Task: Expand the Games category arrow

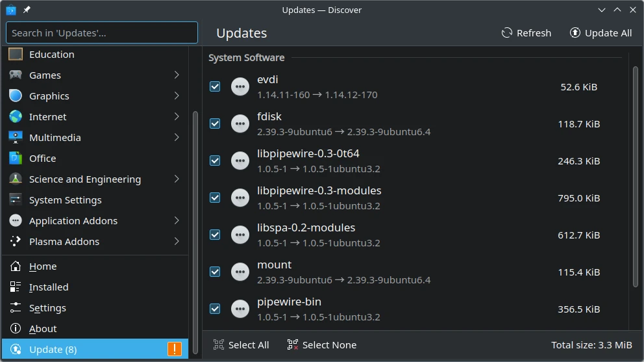Action: [177, 75]
